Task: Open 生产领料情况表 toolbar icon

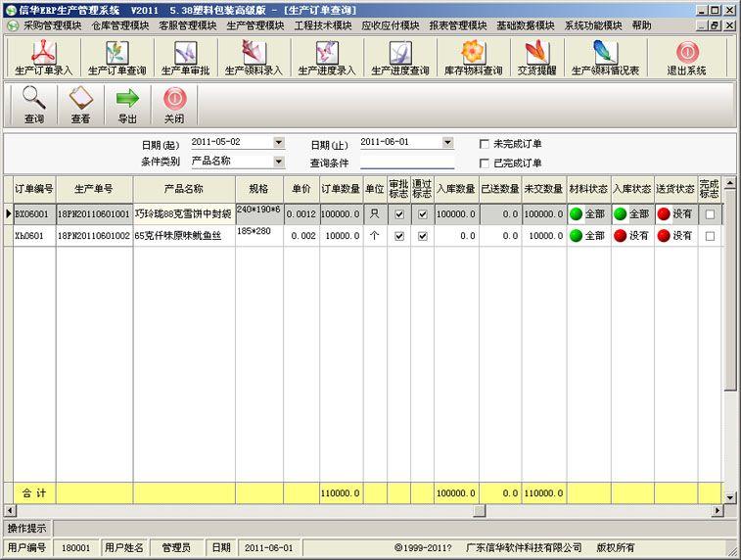Action: click(x=605, y=52)
